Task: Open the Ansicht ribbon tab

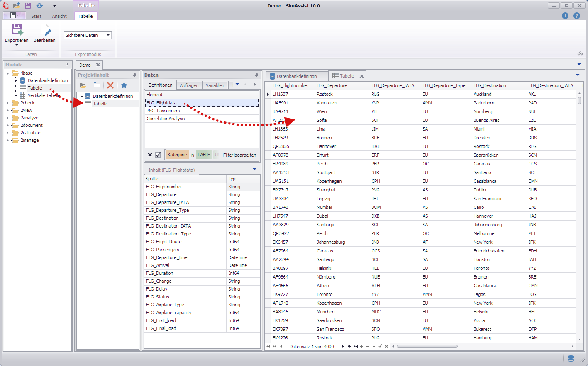Action: (x=59, y=16)
